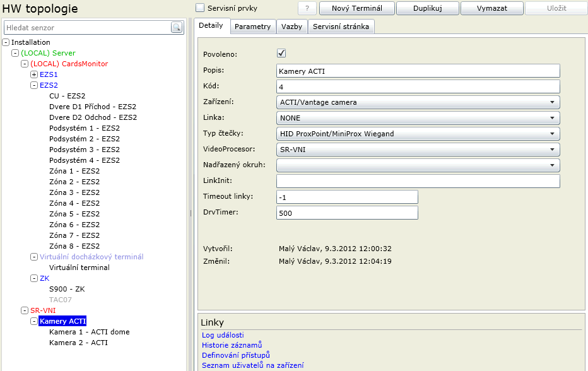Screen dimensions: 588x371
Task: Collapse the ZK node
Action: pos(33,278)
